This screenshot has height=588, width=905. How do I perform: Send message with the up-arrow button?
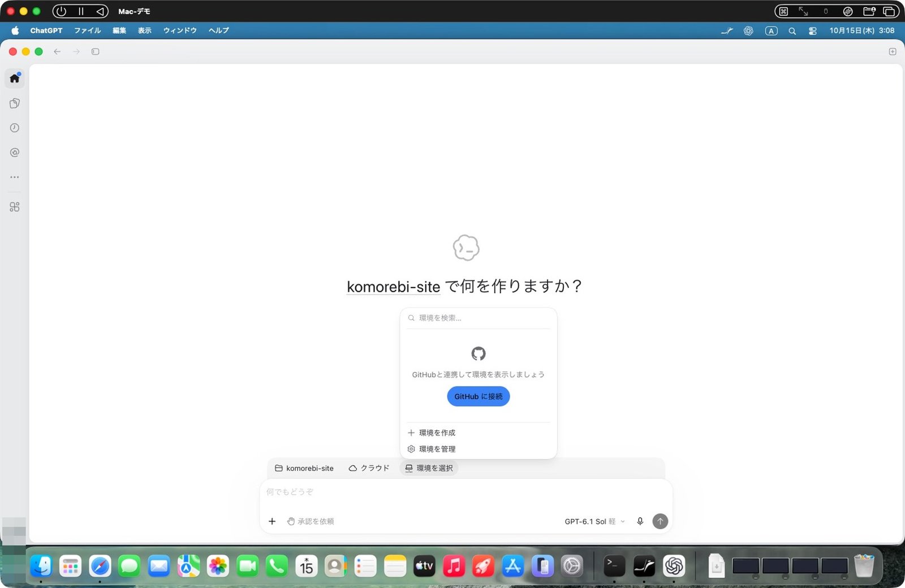pos(660,521)
